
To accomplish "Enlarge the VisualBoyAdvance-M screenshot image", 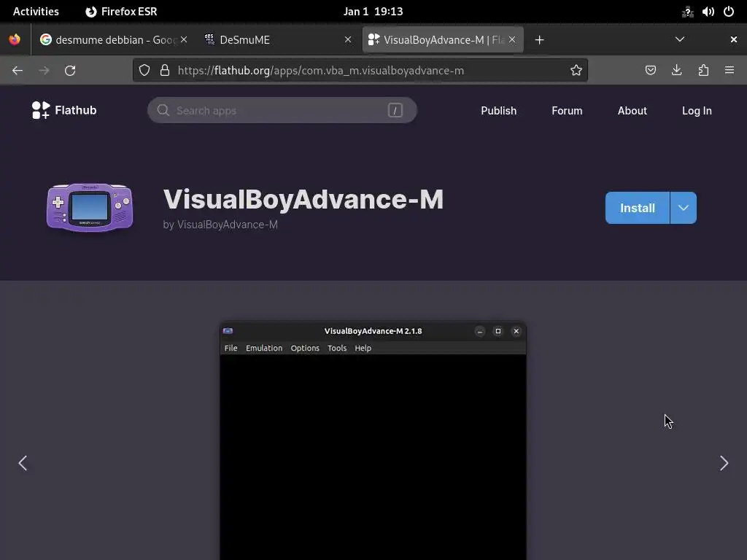I will (373, 441).
